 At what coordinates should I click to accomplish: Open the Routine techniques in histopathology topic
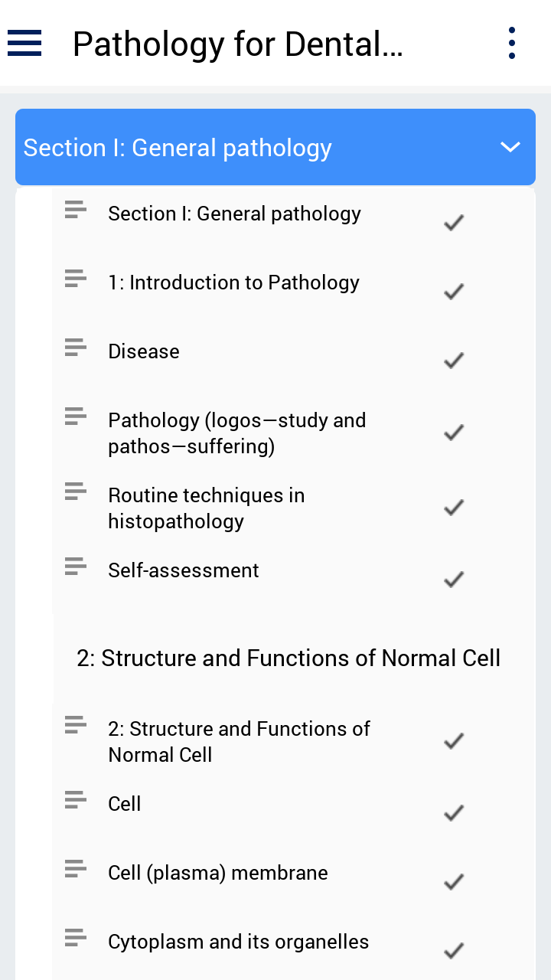pyautogui.click(x=207, y=508)
